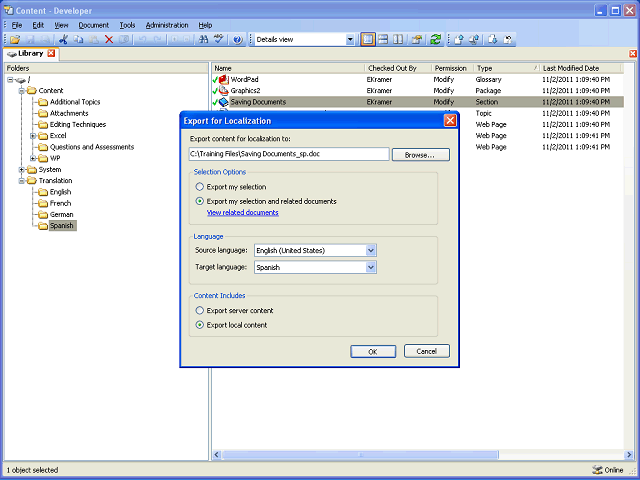
Task: Click the Copy toolbar icon
Action: [x=78, y=40]
